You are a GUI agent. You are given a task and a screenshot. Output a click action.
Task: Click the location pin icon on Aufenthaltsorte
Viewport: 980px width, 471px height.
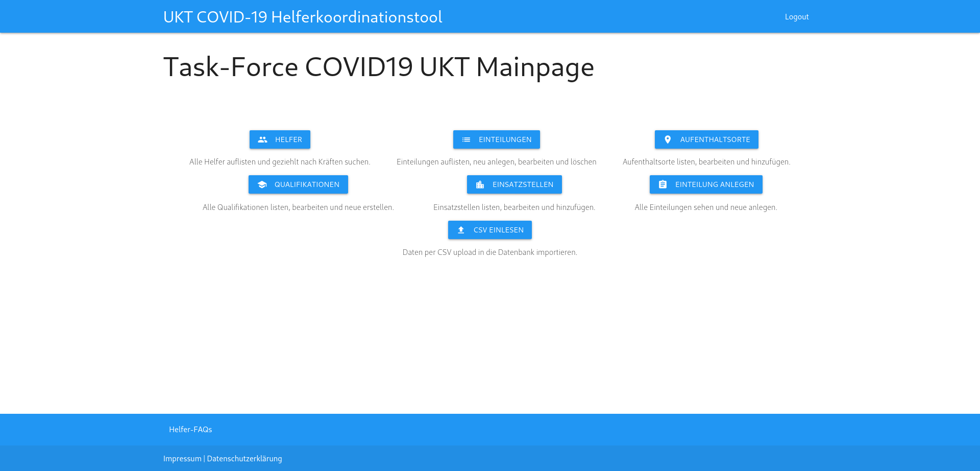tap(668, 139)
